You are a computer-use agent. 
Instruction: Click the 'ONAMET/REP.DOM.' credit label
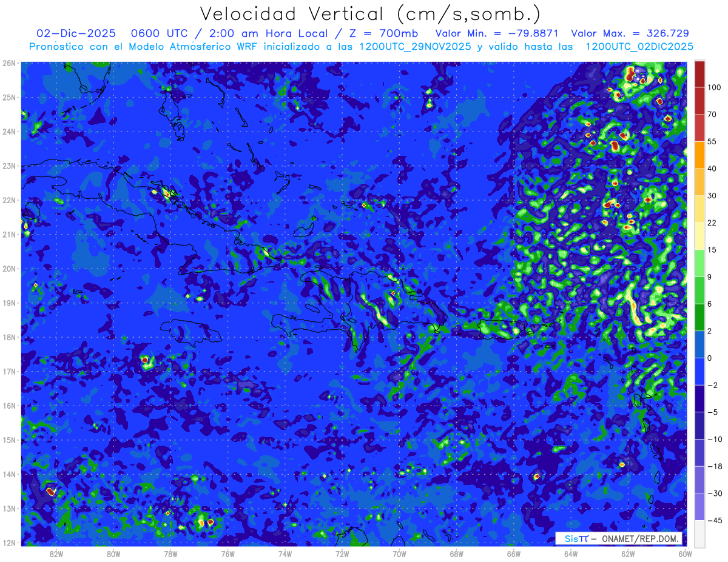(x=640, y=539)
